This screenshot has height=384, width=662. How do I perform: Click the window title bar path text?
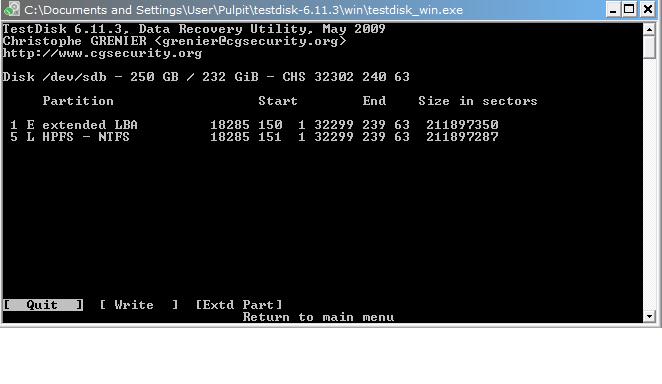coord(244,10)
